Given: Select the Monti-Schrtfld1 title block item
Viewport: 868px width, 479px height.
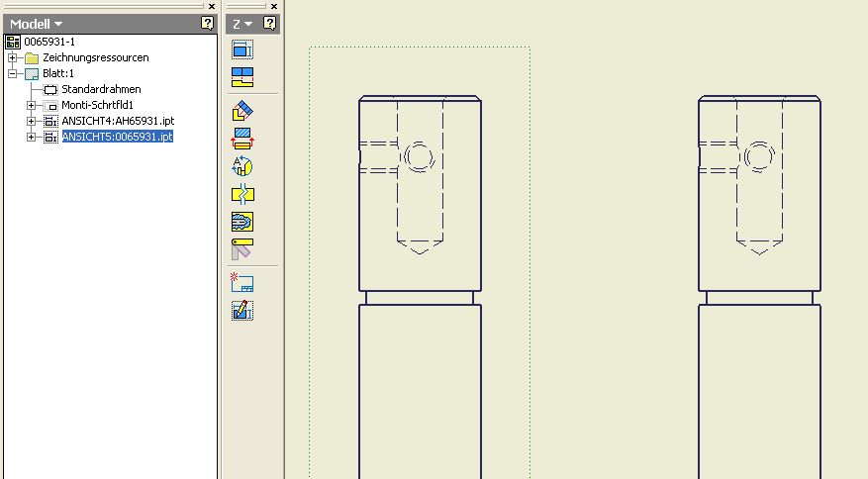Looking at the screenshot, I should pyautogui.click(x=97, y=105).
